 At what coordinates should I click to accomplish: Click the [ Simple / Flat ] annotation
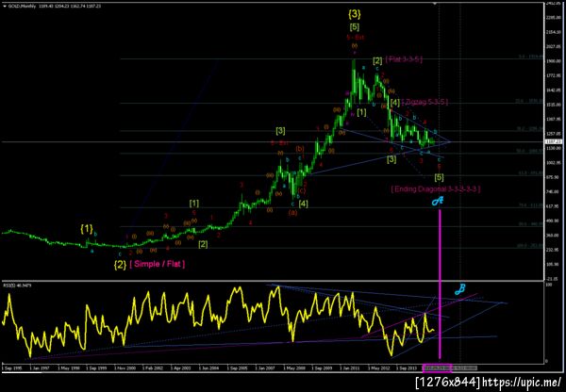157,264
